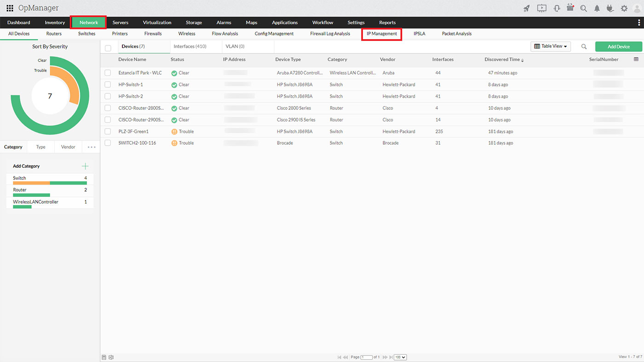644x362 pixels.
Task: Open the Table View dropdown
Action: [551, 46]
